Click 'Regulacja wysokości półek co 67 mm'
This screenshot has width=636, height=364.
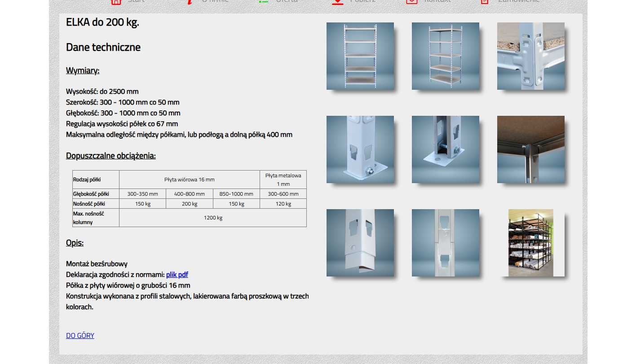122,124
